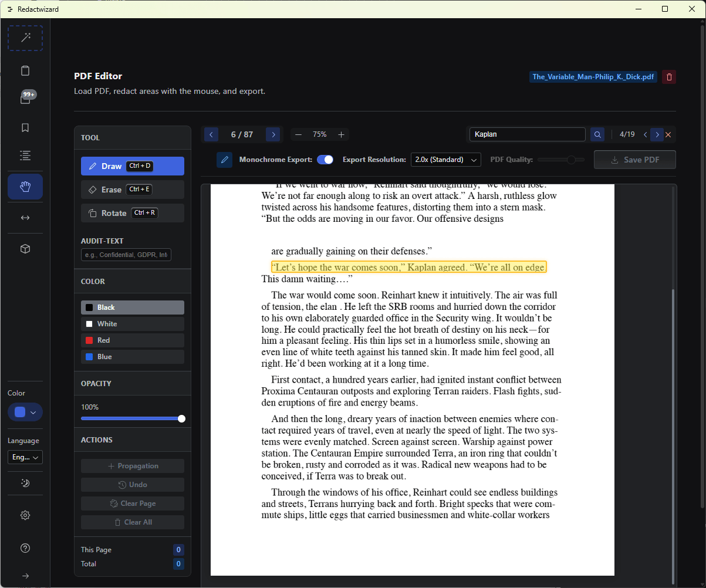The width and height of the screenshot is (706, 588).
Task: Zoom in with the plus icon
Action: pyautogui.click(x=341, y=134)
